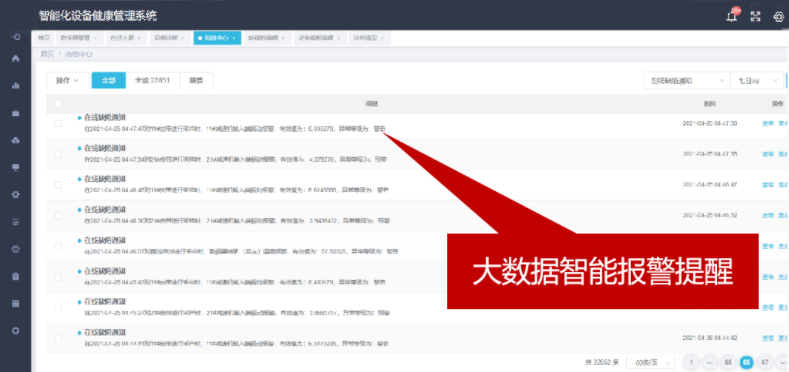Check the first notification row's checkbox
Screen dimensions: 789x372
click(58, 123)
